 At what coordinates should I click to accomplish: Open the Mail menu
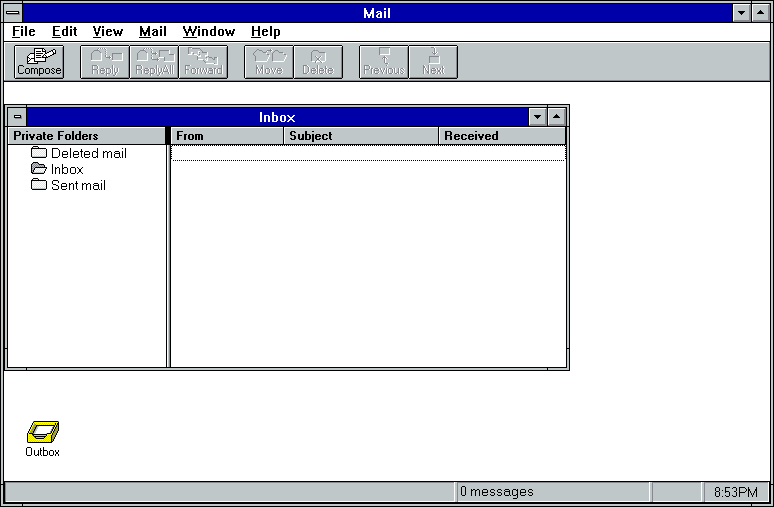click(x=152, y=32)
